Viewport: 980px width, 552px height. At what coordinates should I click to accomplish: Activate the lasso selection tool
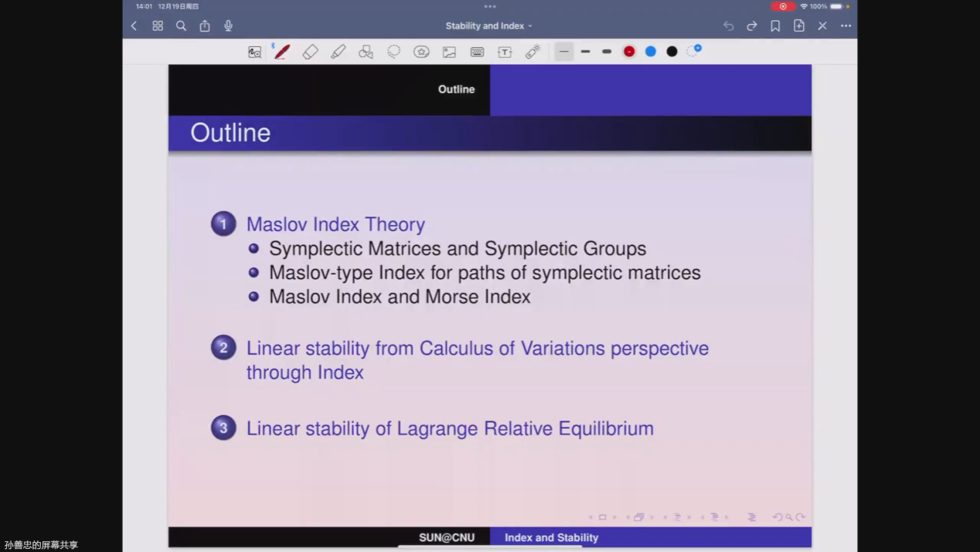(393, 52)
